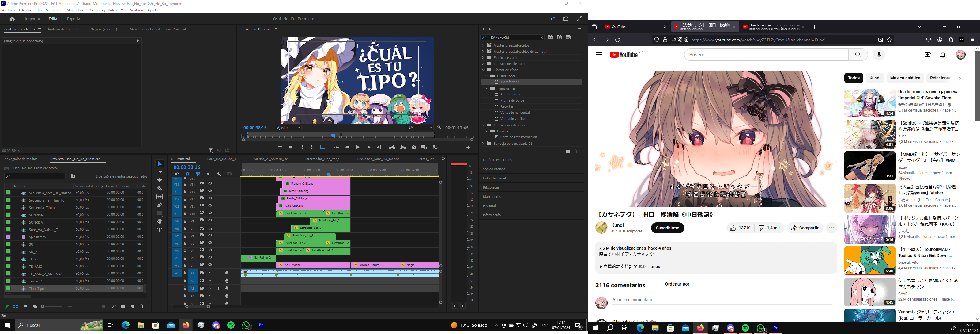Solo audio track A2
This screenshot has width=980, height=334.
pyautogui.click(x=218, y=281)
